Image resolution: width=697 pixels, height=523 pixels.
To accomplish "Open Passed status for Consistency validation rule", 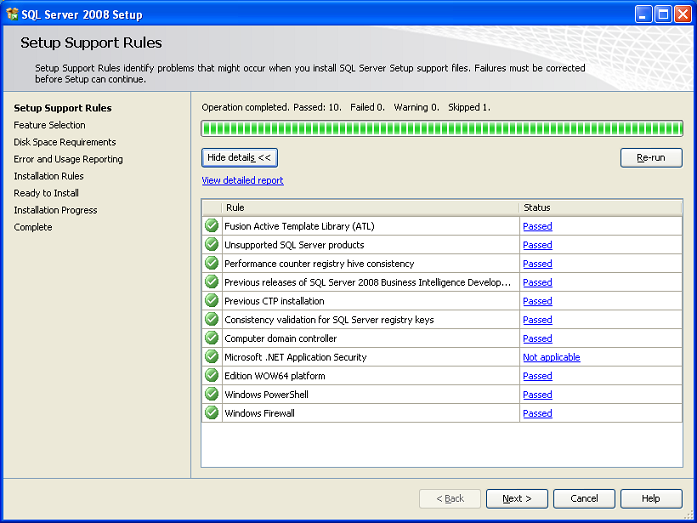I will click(537, 319).
